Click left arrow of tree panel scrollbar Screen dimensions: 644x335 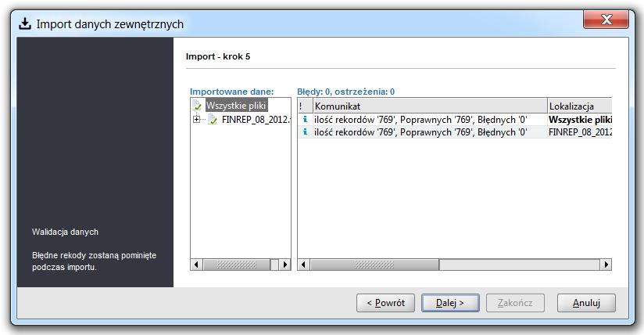[196, 265]
